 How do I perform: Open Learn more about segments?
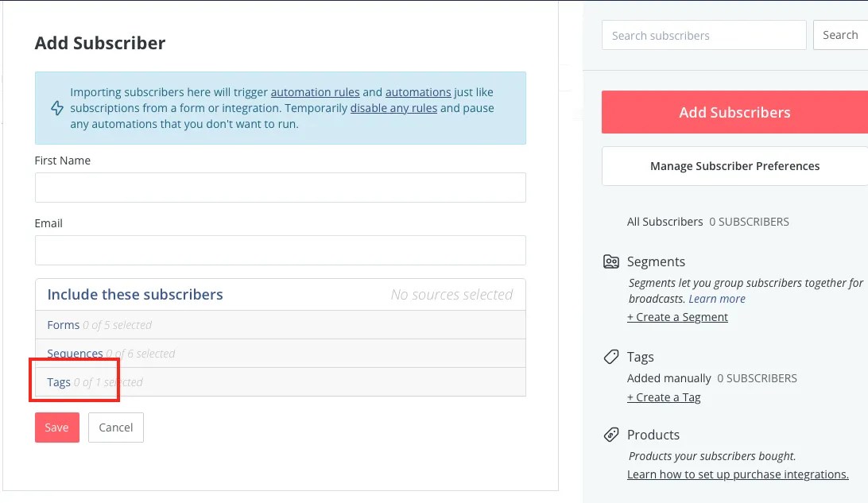717,298
